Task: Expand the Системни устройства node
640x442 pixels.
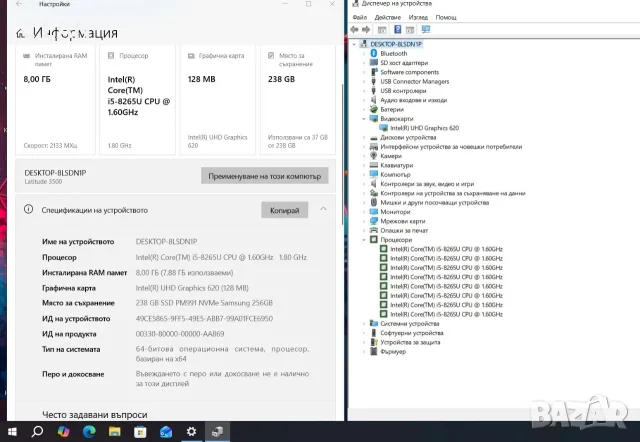Action: (364, 324)
